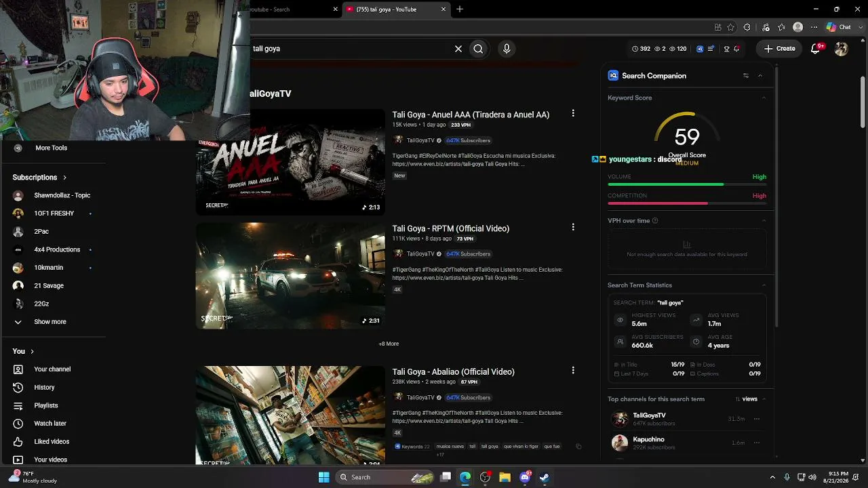Play the Abaliao Official Video thumbnail
Image resolution: width=868 pixels, height=488 pixels.
290,415
